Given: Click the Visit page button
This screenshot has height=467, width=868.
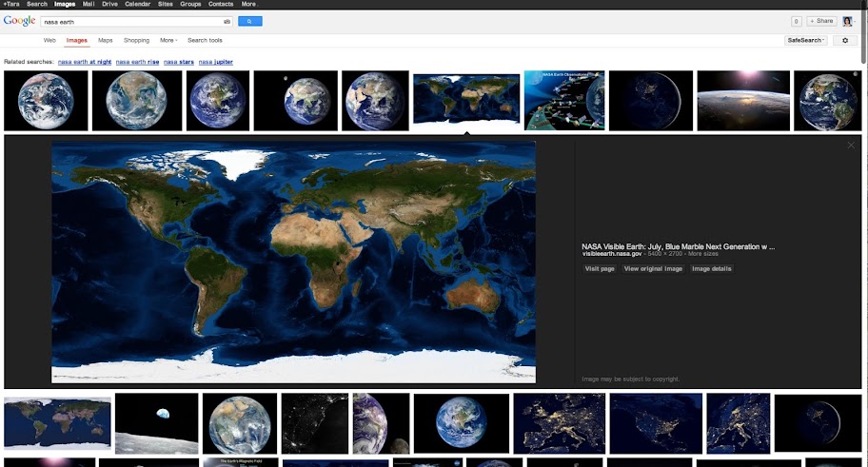Looking at the screenshot, I should 600,269.
